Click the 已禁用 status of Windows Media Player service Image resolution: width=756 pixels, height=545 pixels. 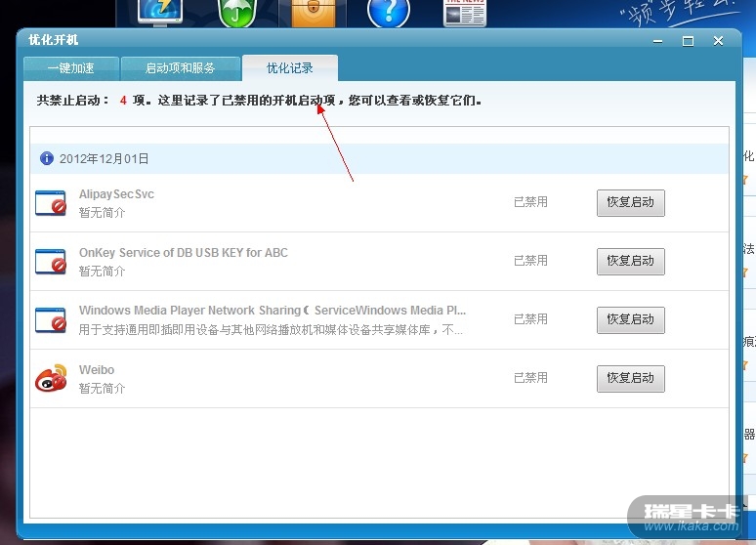click(530, 319)
